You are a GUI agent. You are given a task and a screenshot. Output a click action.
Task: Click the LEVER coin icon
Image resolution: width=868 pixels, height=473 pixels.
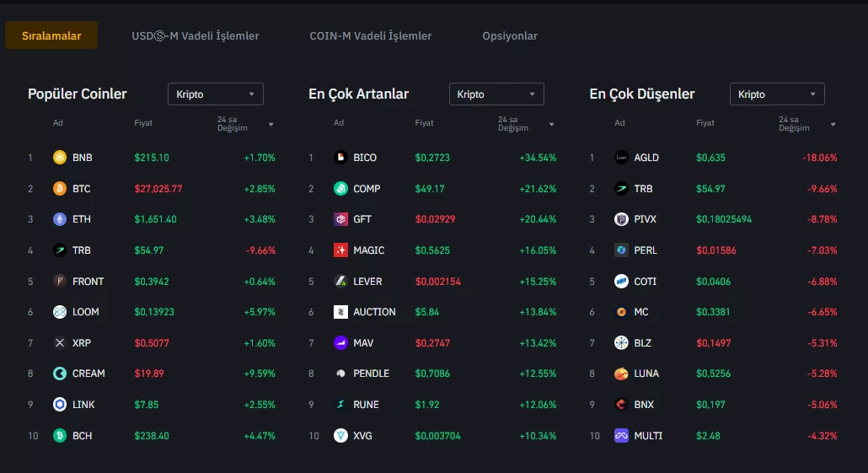(x=340, y=282)
